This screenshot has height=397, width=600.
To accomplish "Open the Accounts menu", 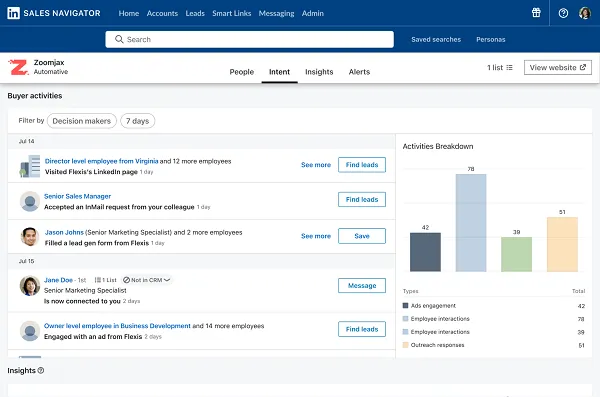I will (x=162, y=13).
